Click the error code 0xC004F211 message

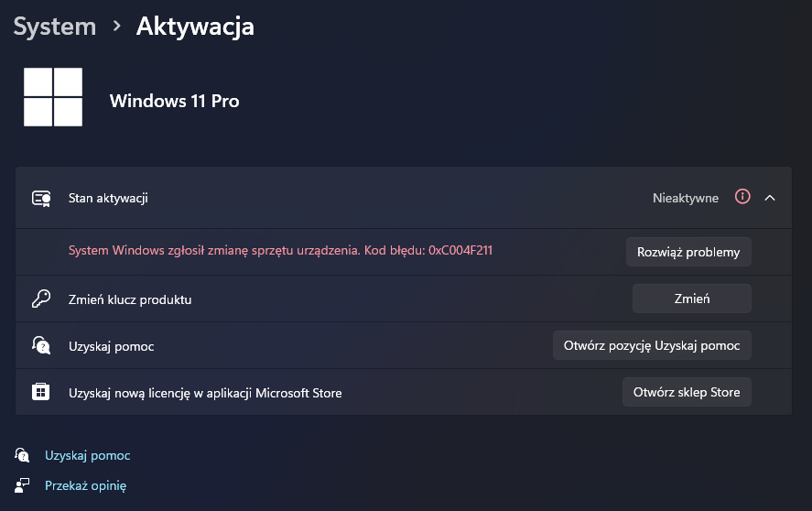pyautogui.click(x=281, y=251)
